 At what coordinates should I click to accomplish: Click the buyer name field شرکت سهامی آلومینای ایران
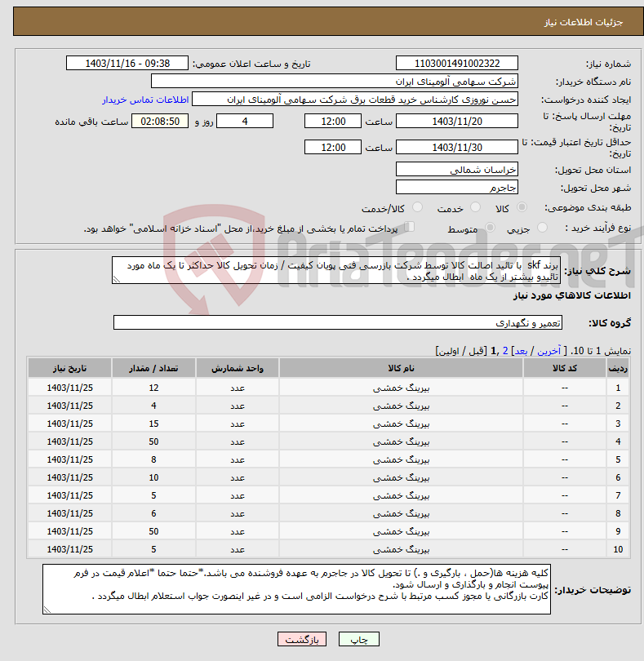335,82
